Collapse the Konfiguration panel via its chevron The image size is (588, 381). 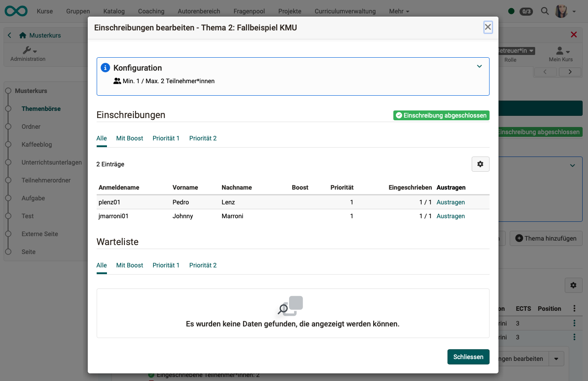pyautogui.click(x=479, y=66)
